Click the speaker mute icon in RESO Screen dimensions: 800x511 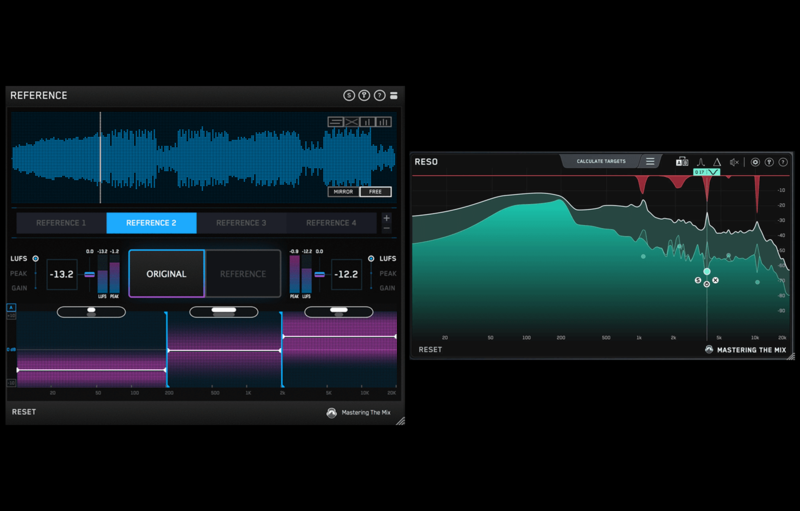click(734, 162)
